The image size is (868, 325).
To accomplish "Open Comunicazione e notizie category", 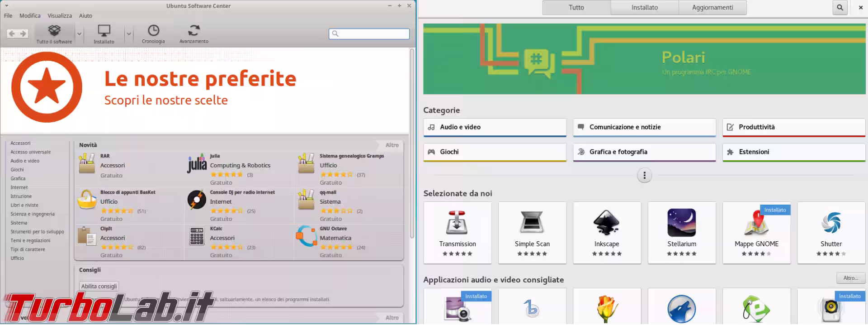I will pos(644,127).
